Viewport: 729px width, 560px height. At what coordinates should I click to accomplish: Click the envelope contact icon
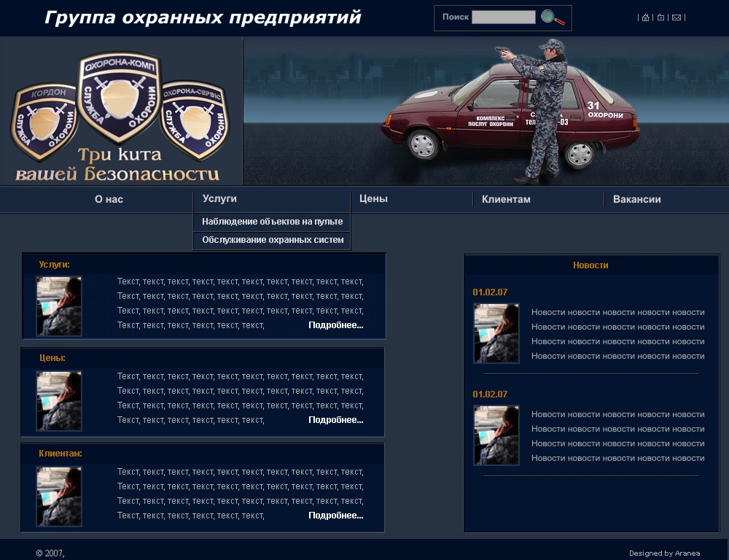677,17
